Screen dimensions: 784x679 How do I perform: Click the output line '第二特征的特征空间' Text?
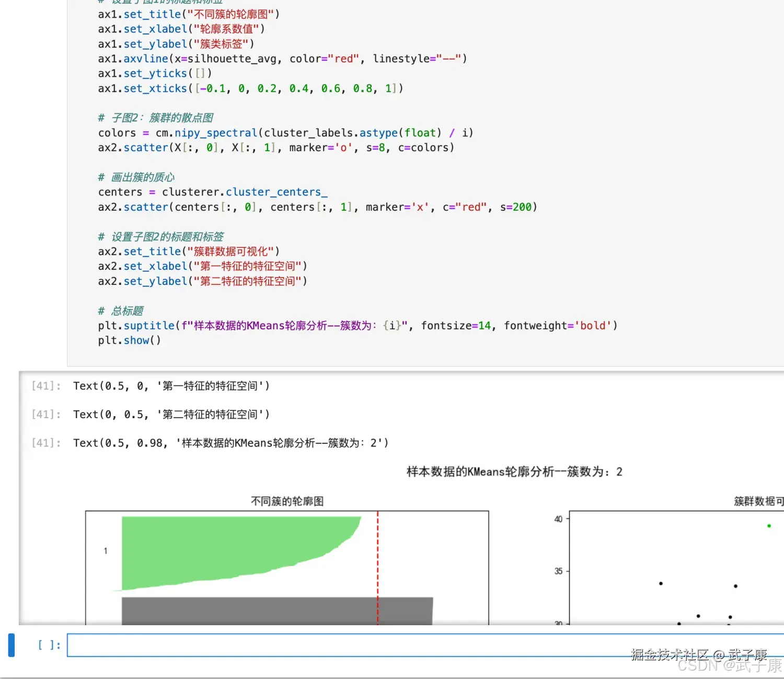click(171, 415)
